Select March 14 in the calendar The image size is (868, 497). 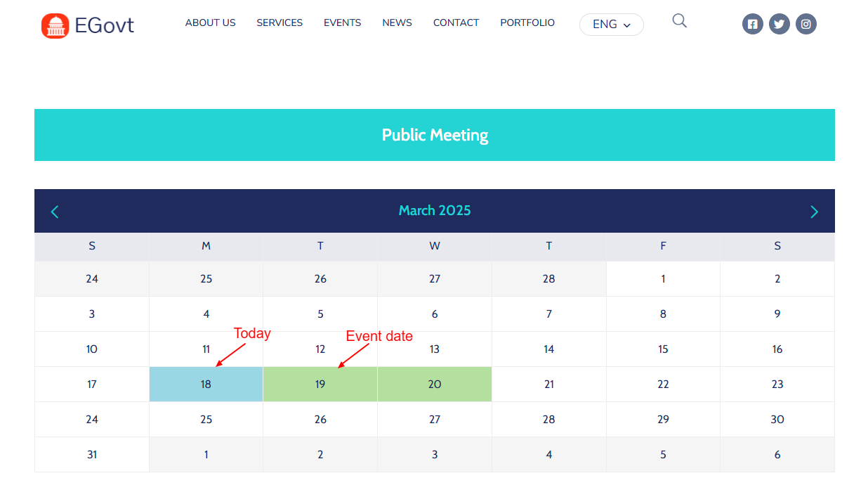549,349
